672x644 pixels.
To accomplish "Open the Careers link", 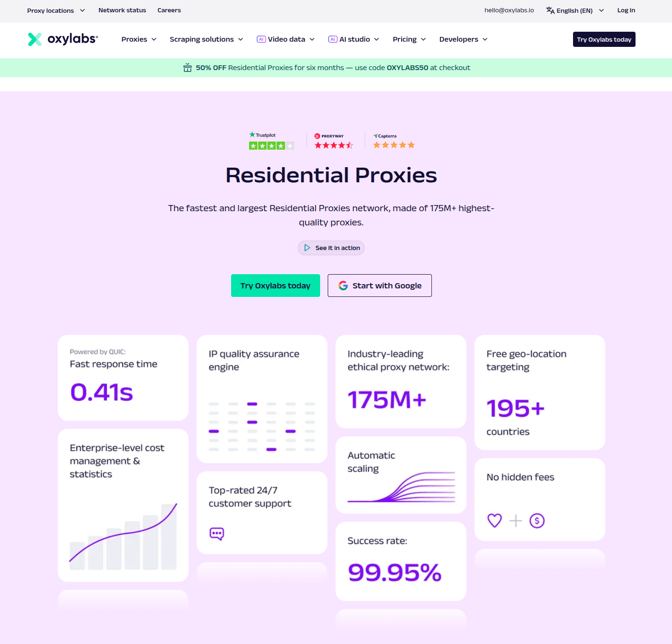I will (169, 10).
